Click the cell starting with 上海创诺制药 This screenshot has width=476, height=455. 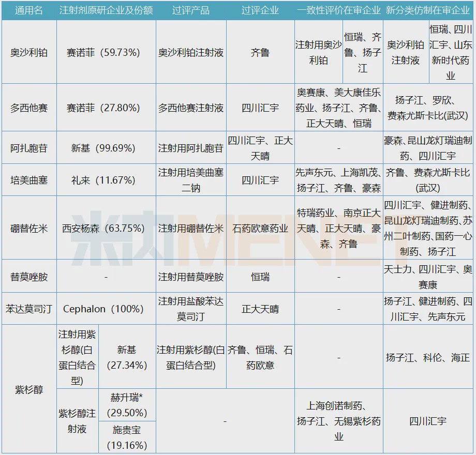pos(339,421)
